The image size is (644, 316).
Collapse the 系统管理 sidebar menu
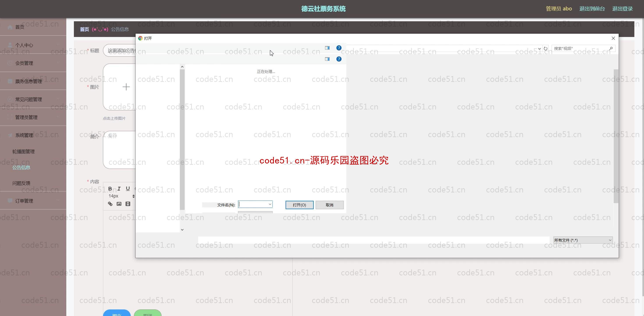pos(33,135)
